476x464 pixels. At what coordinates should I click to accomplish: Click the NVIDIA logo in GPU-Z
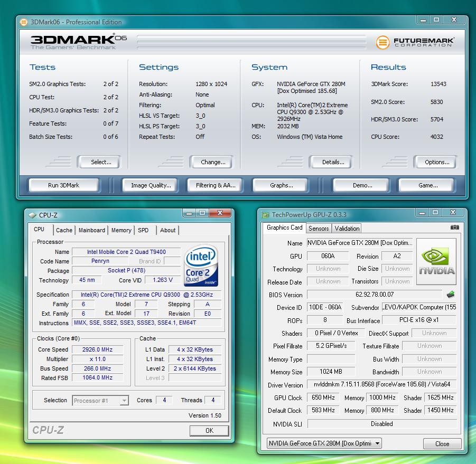pos(436,261)
